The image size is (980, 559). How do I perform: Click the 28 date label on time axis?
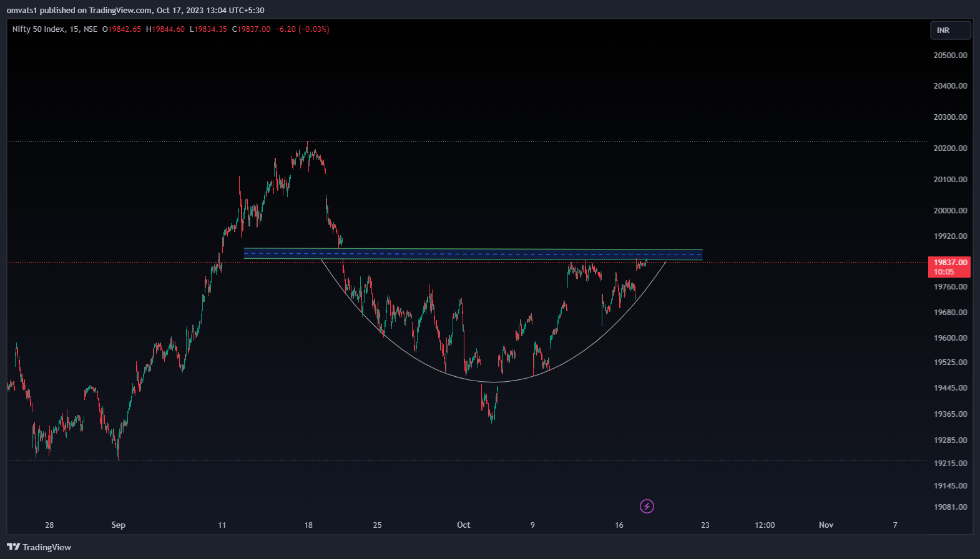click(x=49, y=525)
